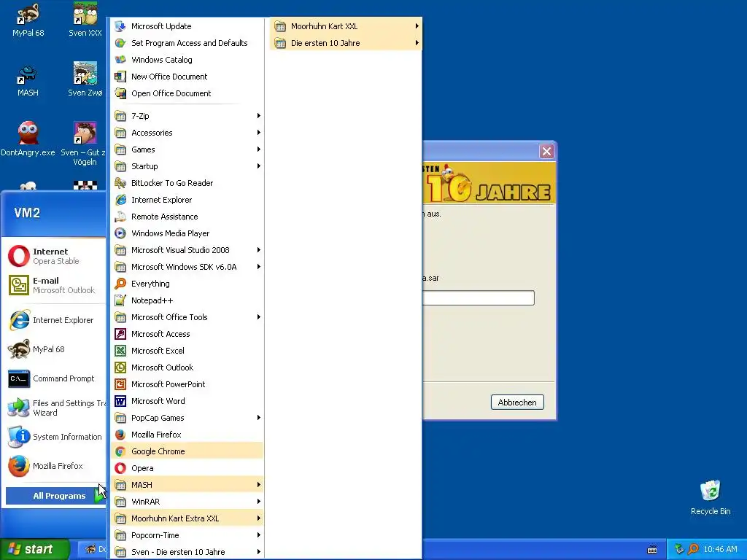Launch Notepad++ icon
This screenshot has height=560, width=747.
pyautogui.click(x=120, y=300)
